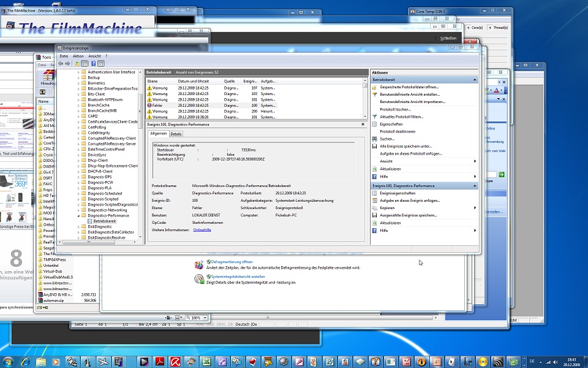Click the copy icon next to 'Kopieren'
This screenshot has height=368, width=588.
click(374, 208)
